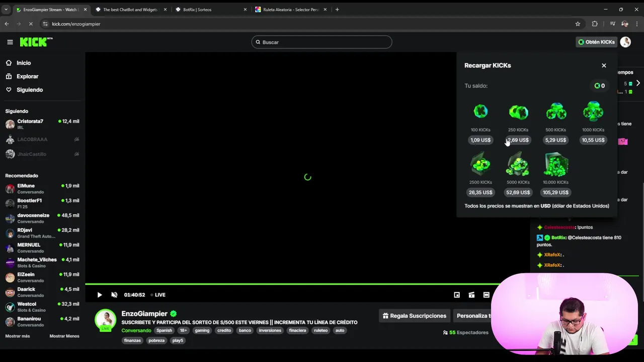Expand chat panel chevron arrow
644x362 pixels.
click(638, 83)
